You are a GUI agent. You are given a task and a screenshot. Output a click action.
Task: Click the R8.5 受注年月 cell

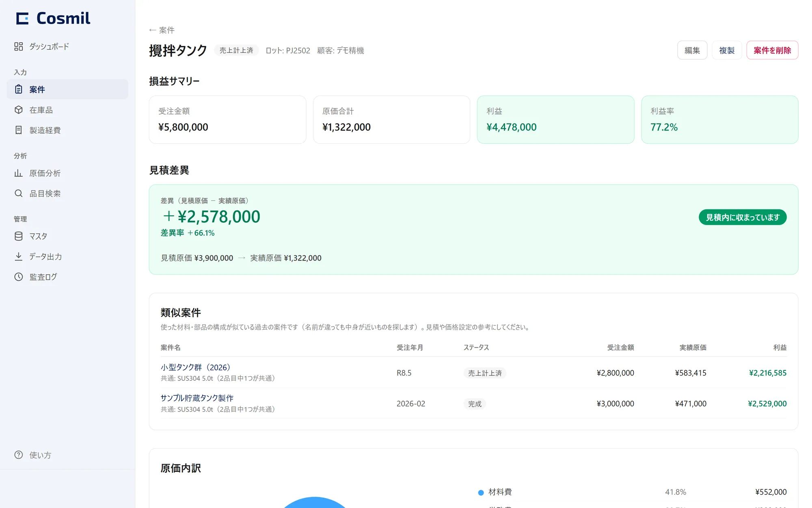tap(404, 373)
